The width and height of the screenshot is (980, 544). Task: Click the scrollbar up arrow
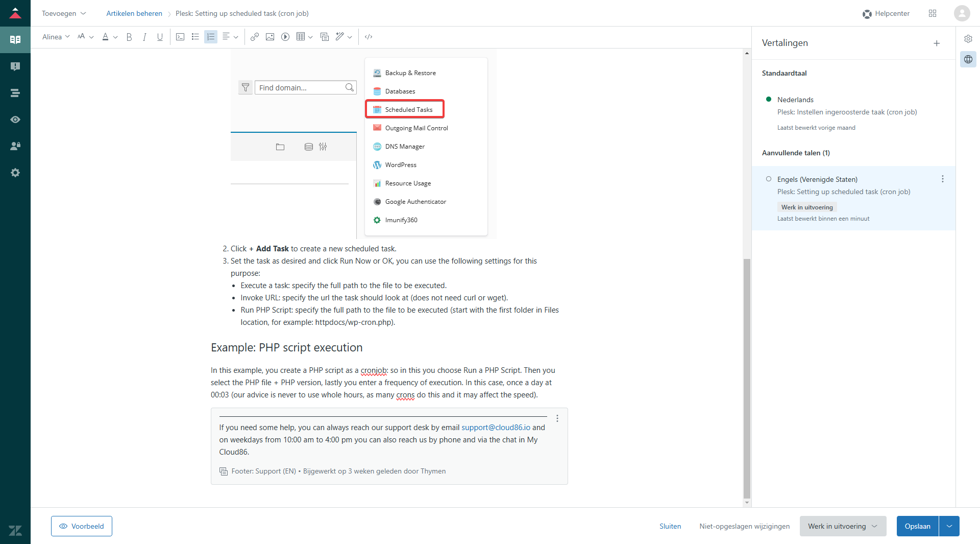[x=747, y=53]
